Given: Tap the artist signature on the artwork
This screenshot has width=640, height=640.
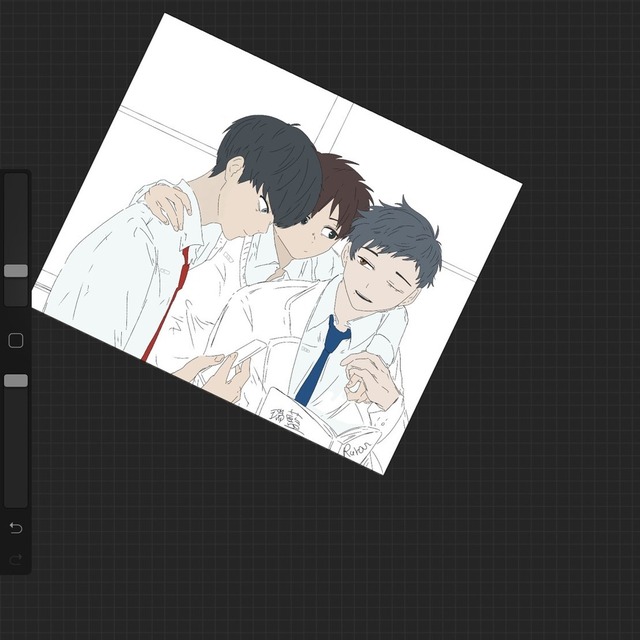Looking at the screenshot, I should (x=356, y=449).
